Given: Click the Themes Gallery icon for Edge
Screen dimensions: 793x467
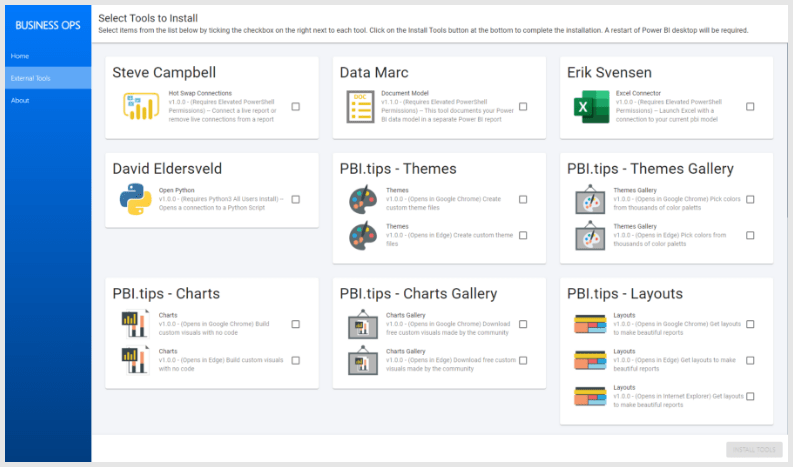Looking at the screenshot, I should point(587,236).
